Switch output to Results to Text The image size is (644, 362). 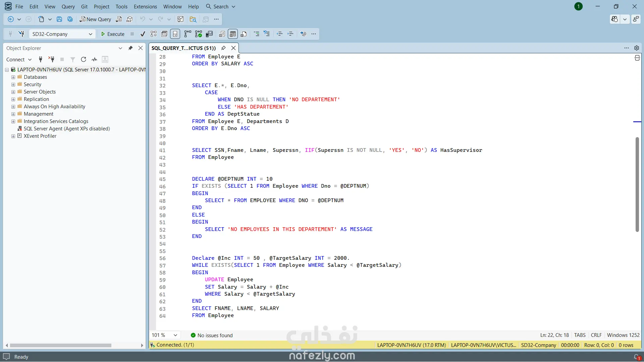[x=222, y=34]
